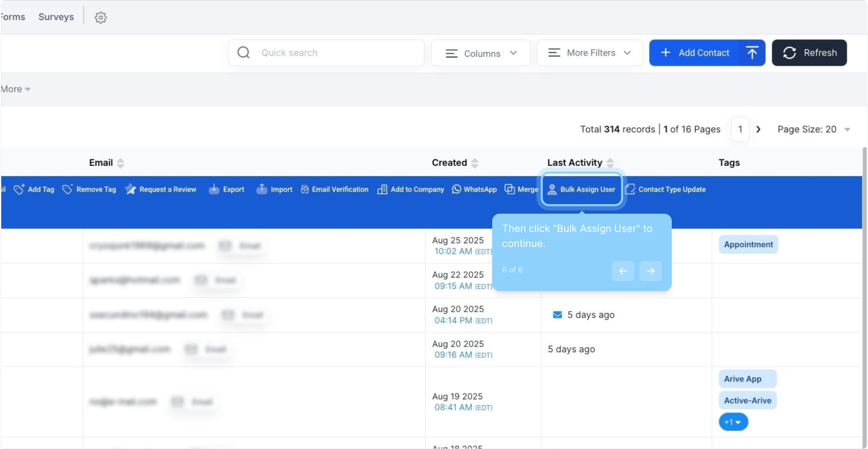
Task: Click the Merge contacts icon
Action: (509, 190)
